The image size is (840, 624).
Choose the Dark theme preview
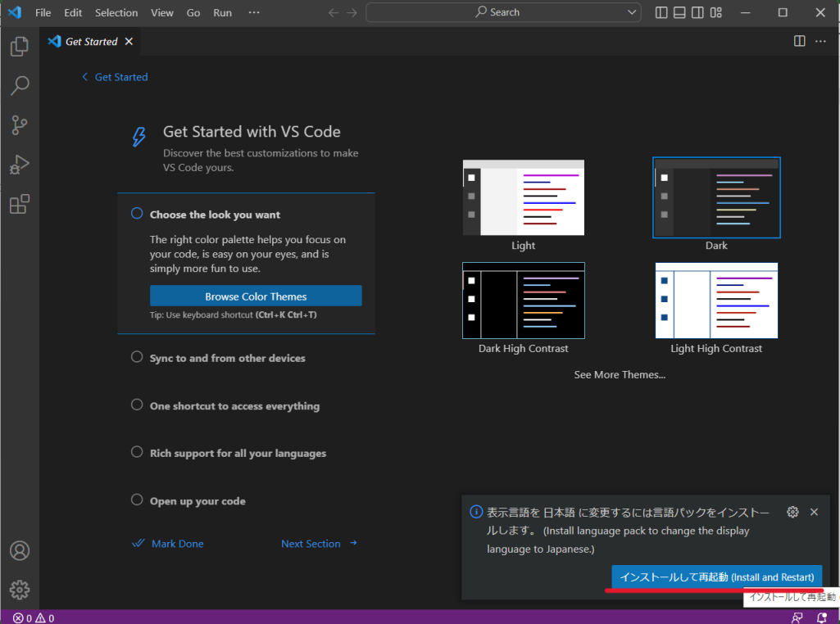coord(716,197)
